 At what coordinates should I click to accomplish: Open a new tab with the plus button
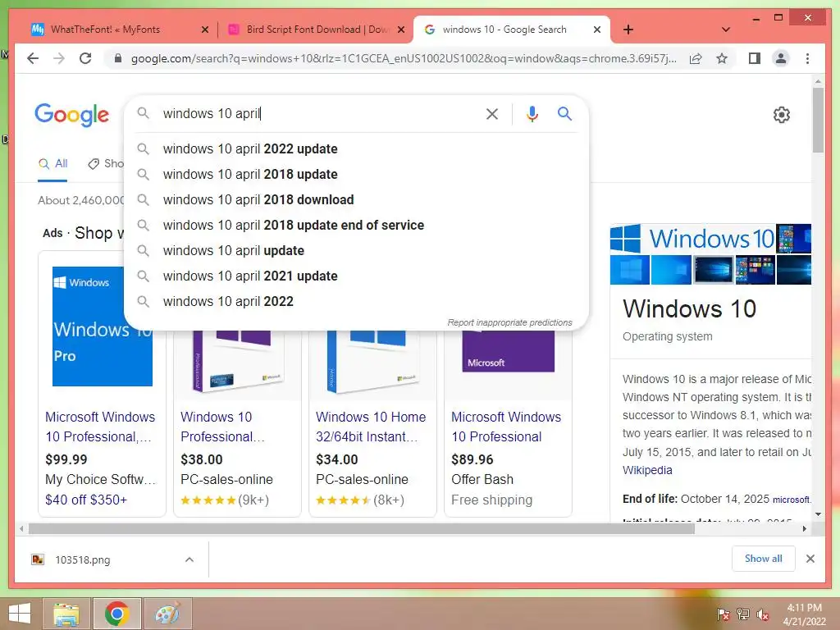pos(628,30)
